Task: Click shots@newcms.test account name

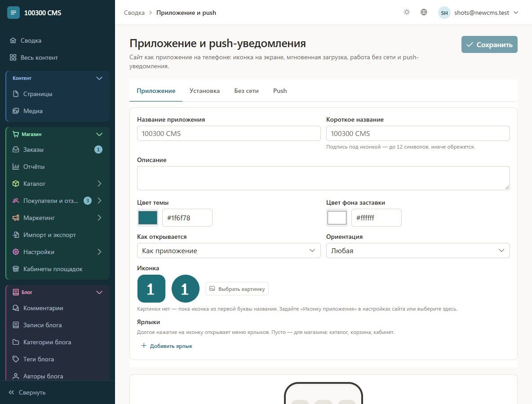Action: [x=481, y=13]
